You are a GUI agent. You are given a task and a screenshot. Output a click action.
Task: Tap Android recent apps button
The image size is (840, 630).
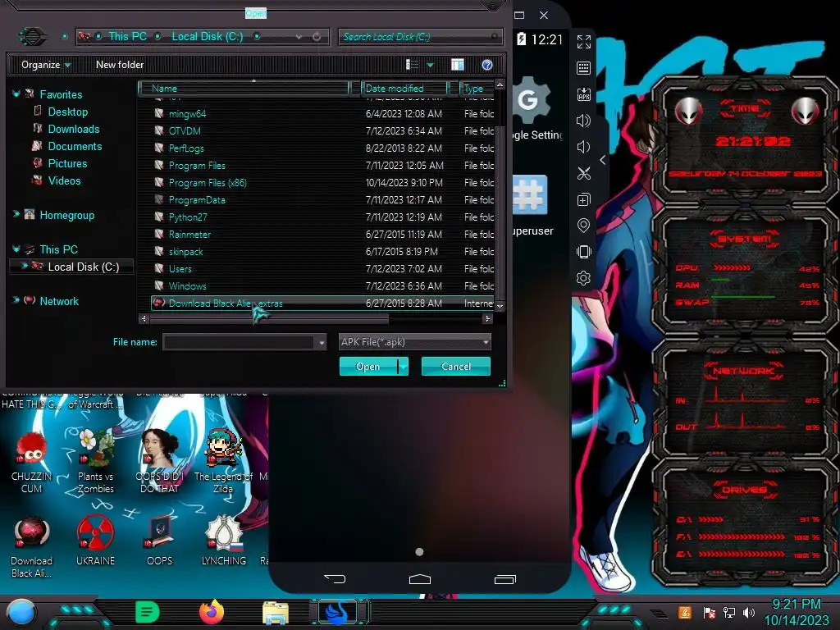(x=504, y=578)
